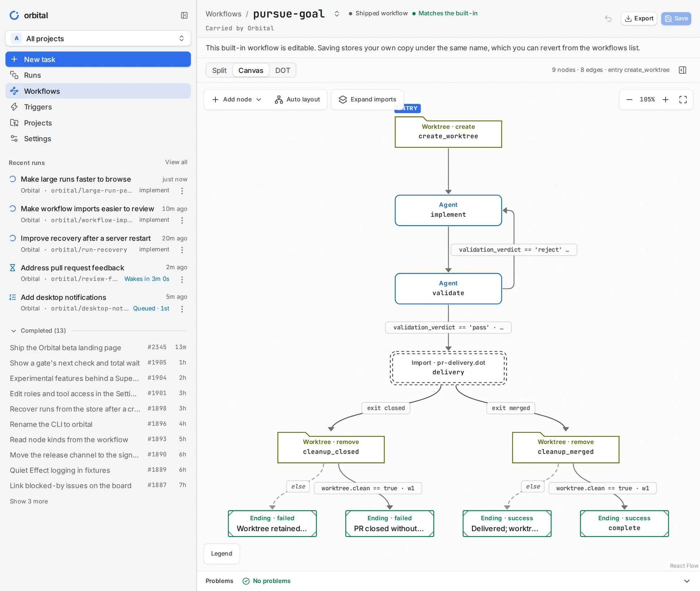Click hourglass icon of 'Address pull request feedback'
The width and height of the screenshot is (700, 591).
coord(13,268)
